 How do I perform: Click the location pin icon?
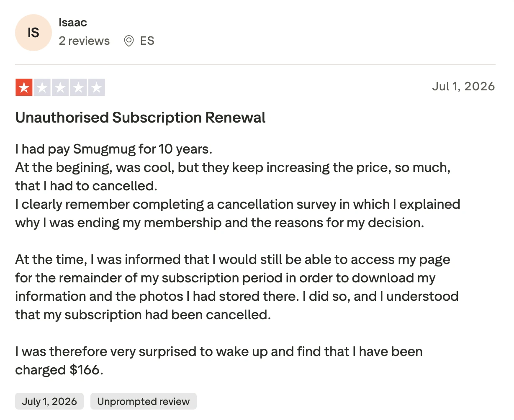[x=129, y=41]
